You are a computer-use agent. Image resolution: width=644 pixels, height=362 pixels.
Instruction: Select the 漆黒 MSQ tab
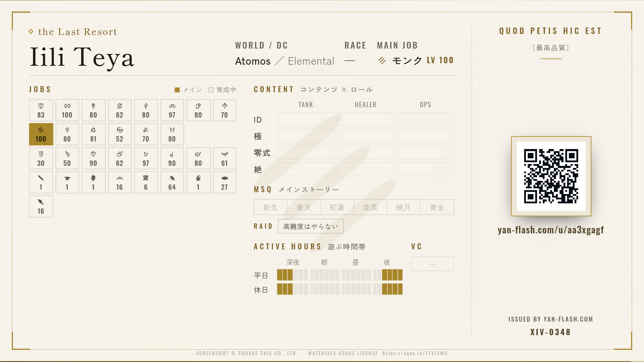370,207
